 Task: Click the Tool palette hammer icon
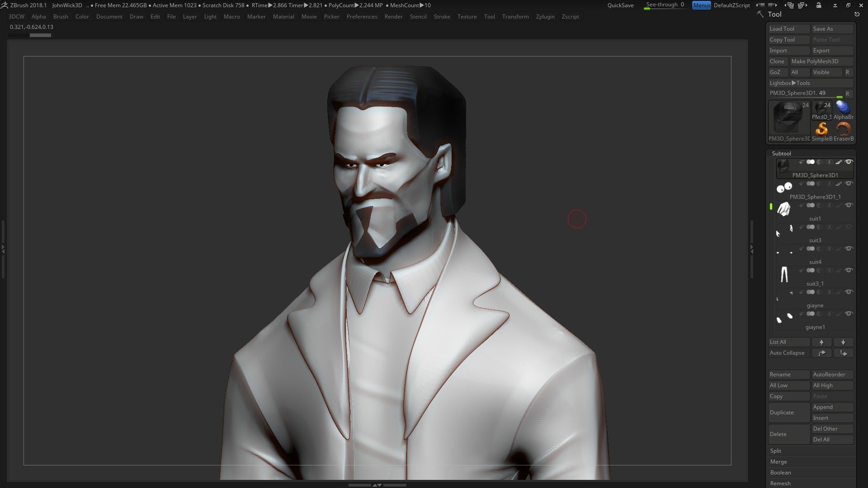point(760,14)
